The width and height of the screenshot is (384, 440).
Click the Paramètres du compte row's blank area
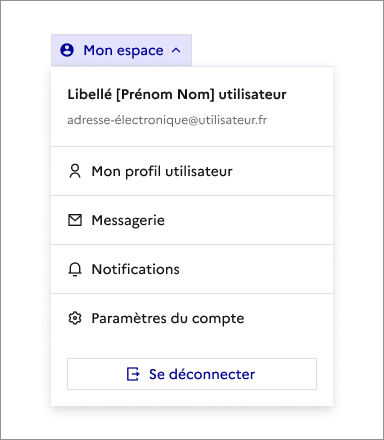tap(289, 318)
